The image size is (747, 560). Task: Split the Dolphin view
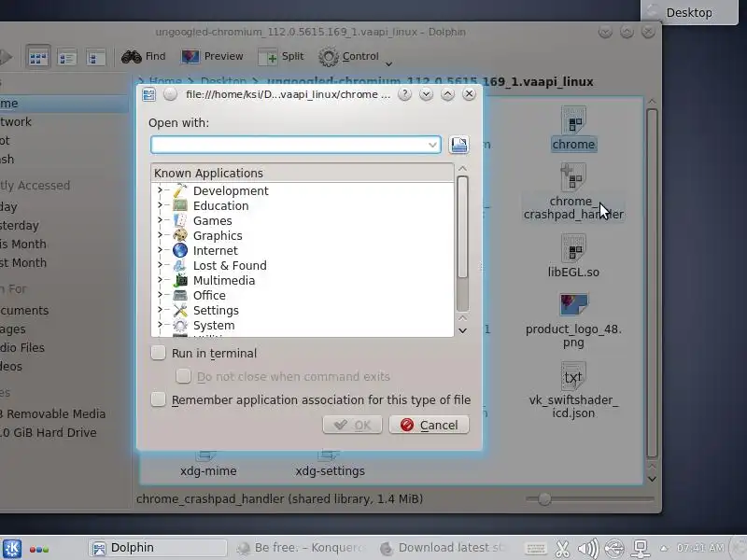click(281, 57)
